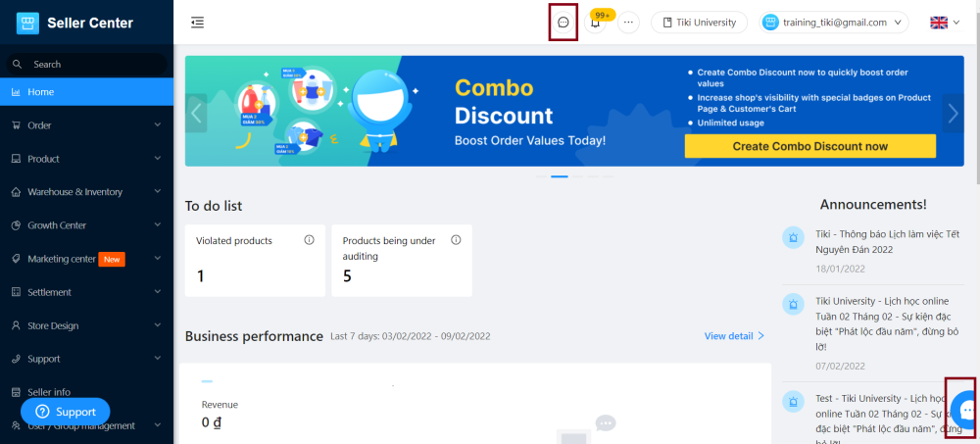
Task: Open the Support sidebar menu item
Action: click(87, 359)
